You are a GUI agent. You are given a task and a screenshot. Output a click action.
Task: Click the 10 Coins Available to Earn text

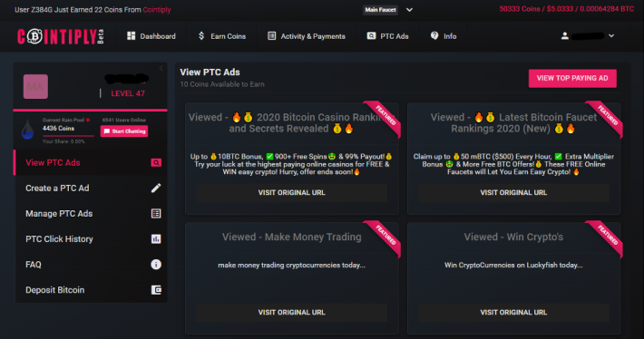tap(222, 84)
